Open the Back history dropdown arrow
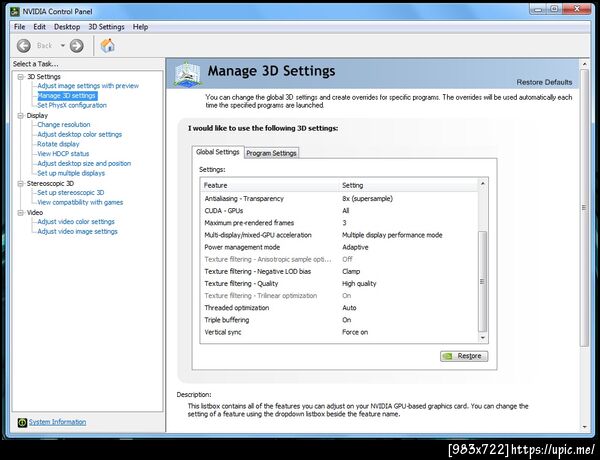The height and width of the screenshot is (460, 600). coord(62,46)
